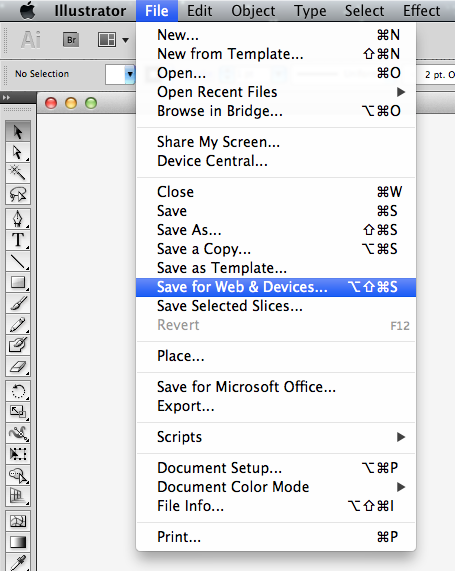The height and width of the screenshot is (571, 455).
Task: Select the Rotate tool
Action: click(17, 391)
